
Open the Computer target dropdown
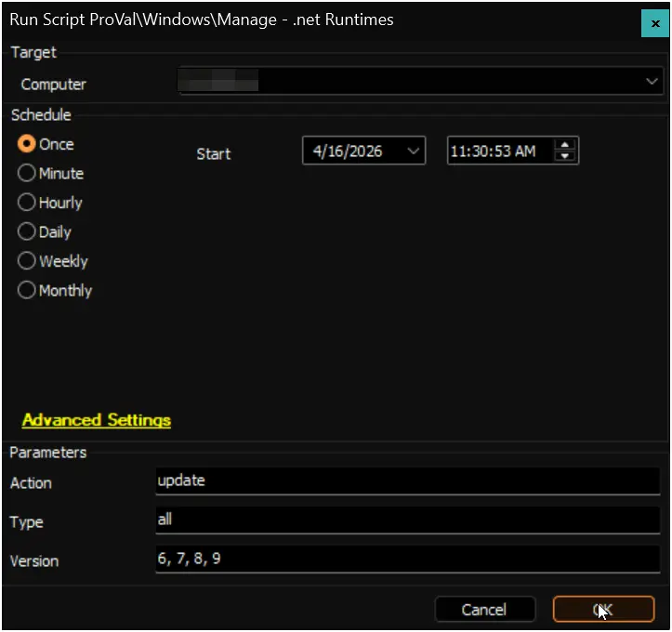pyautogui.click(x=652, y=81)
